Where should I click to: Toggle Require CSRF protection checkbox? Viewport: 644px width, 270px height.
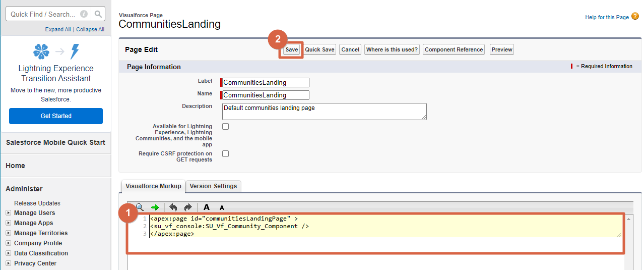pos(226,154)
